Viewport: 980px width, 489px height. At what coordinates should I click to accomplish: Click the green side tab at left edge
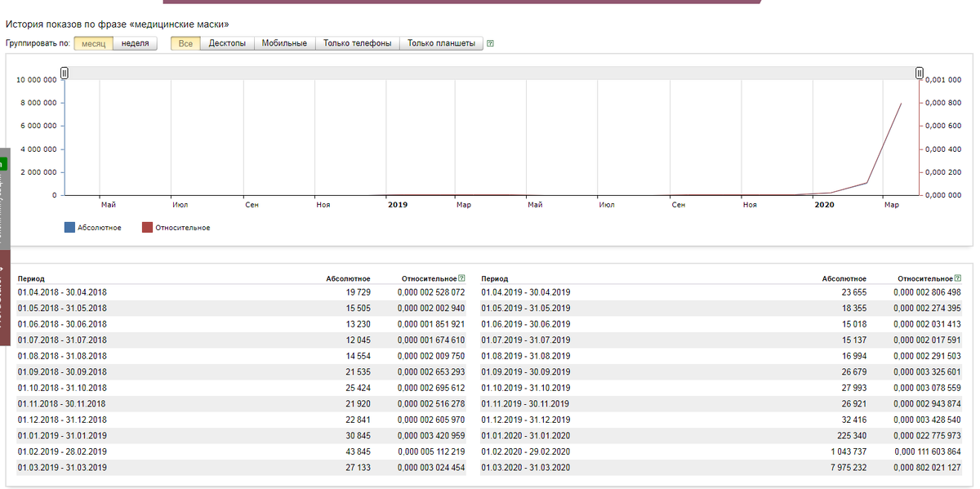(3, 163)
